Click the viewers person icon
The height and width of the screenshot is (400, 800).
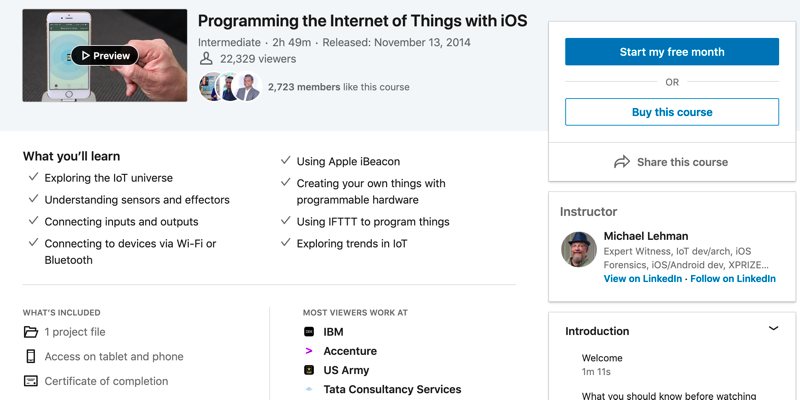[x=206, y=59]
